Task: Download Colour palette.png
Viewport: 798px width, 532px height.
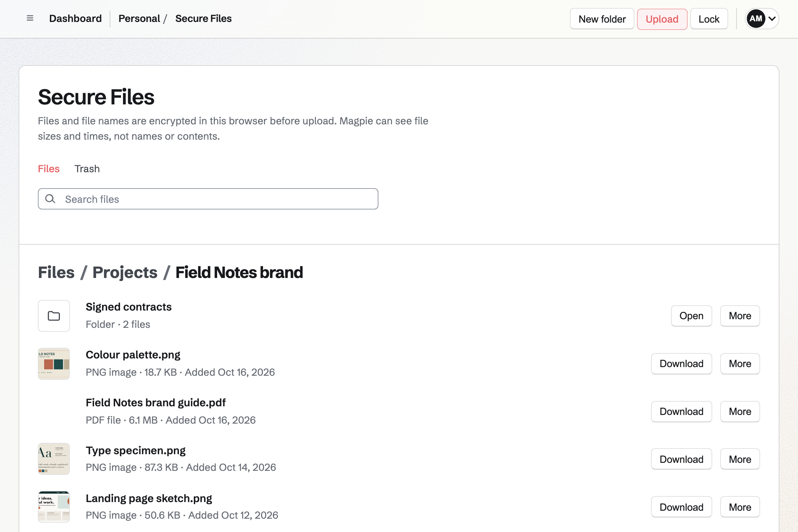Action: pyautogui.click(x=681, y=364)
